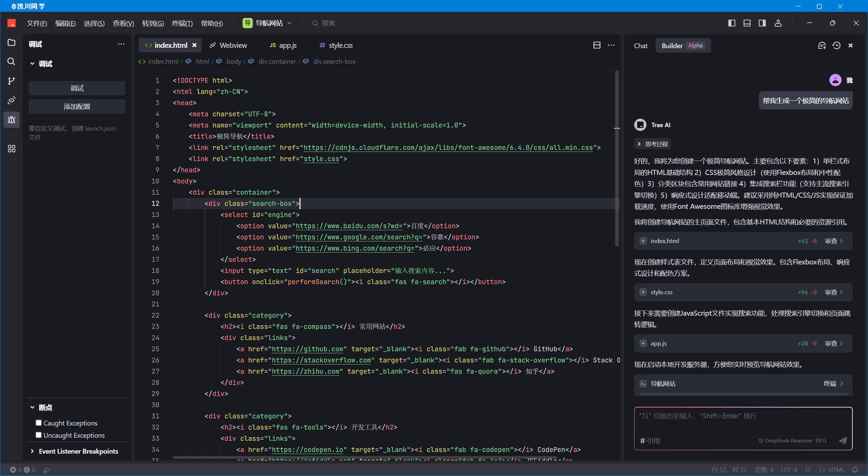Open the search sidebar icon
The height and width of the screenshot is (476, 868).
coord(12,61)
